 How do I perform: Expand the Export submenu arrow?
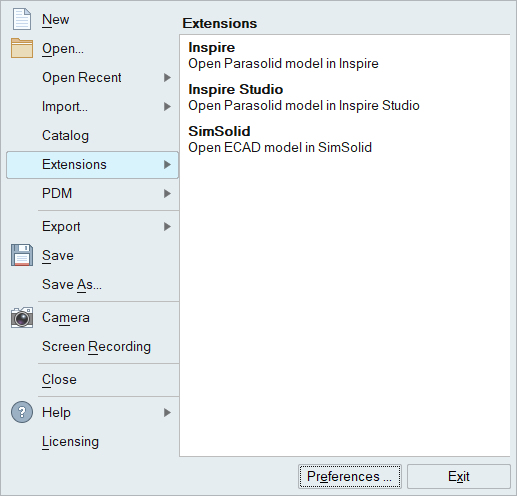pos(167,227)
